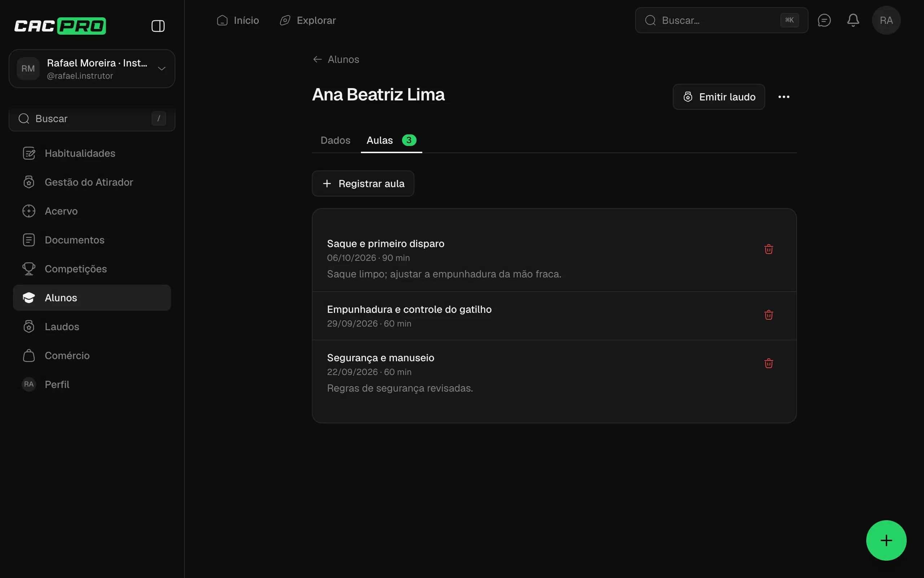This screenshot has height=578, width=924.
Task: Open the messages chat icon
Action: pos(824,20)
